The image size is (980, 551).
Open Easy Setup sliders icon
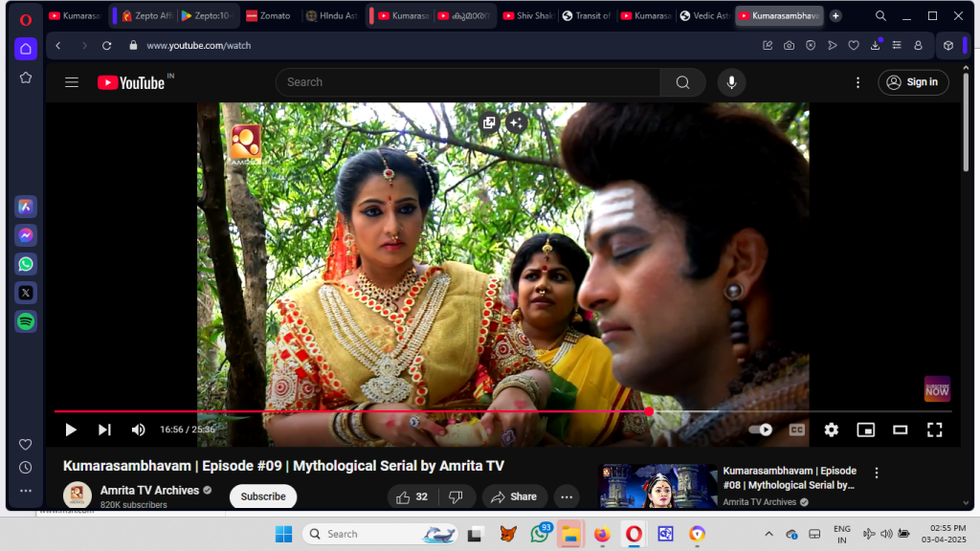coord(897,46)
